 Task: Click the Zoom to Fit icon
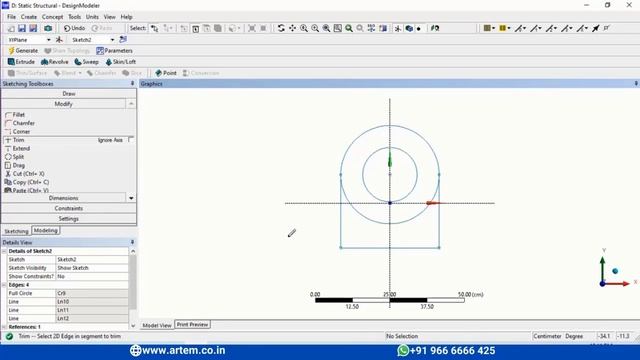[327, 28]
